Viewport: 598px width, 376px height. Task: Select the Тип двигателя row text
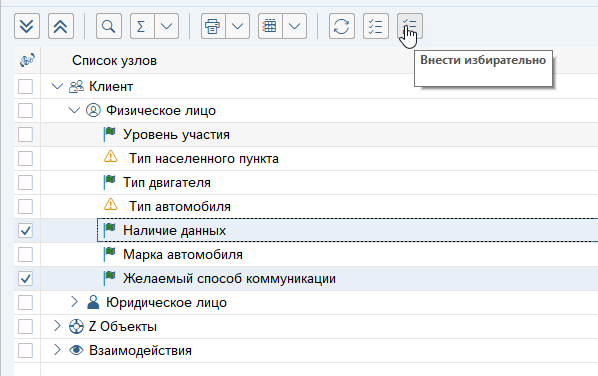[x=167, y=183]
